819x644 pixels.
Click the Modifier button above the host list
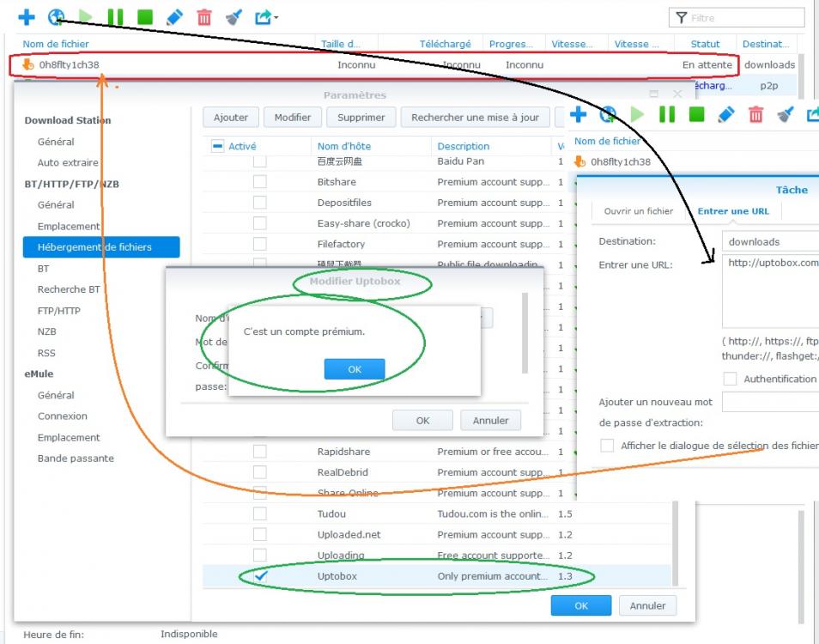[x=293, y=118]
